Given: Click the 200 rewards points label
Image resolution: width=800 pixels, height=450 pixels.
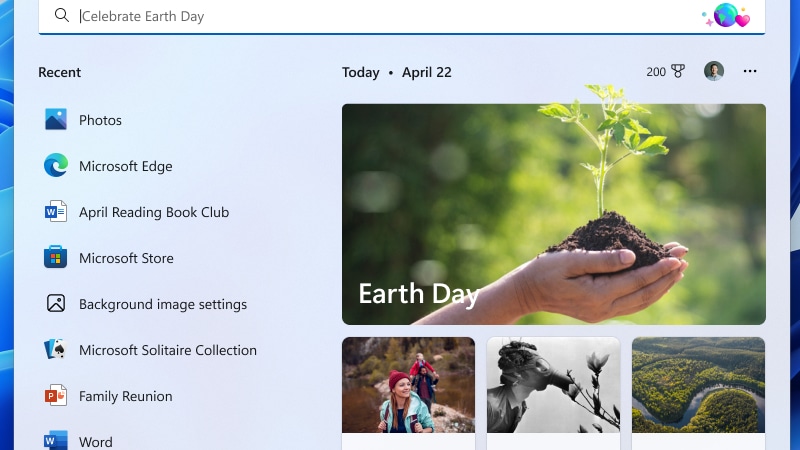Looking at the screenshot, I should [656, 72].
